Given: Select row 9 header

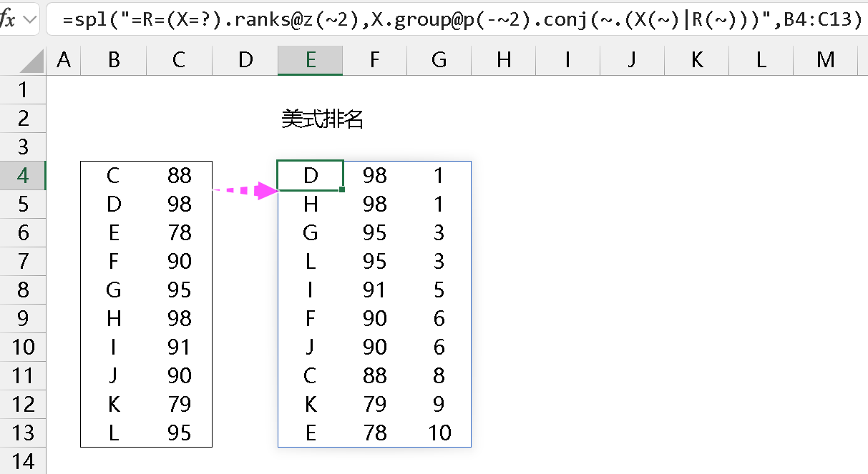Looking at the screenshot, I should tap(23, 319).
